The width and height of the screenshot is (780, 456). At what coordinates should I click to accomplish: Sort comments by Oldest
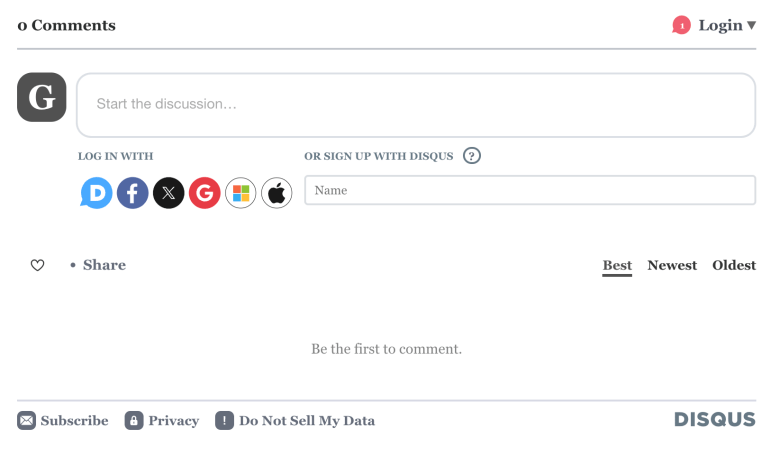point(734,265)
